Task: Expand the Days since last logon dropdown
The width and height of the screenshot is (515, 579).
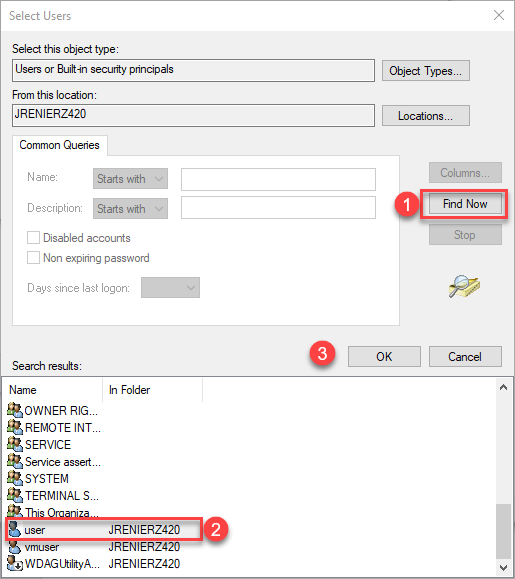Action: pos(170,288)
